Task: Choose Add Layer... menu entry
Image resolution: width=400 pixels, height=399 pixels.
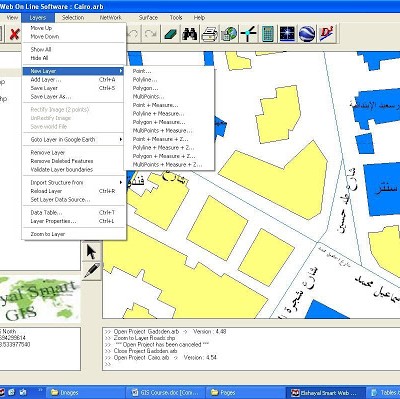Action: click(x=74, y=80)
